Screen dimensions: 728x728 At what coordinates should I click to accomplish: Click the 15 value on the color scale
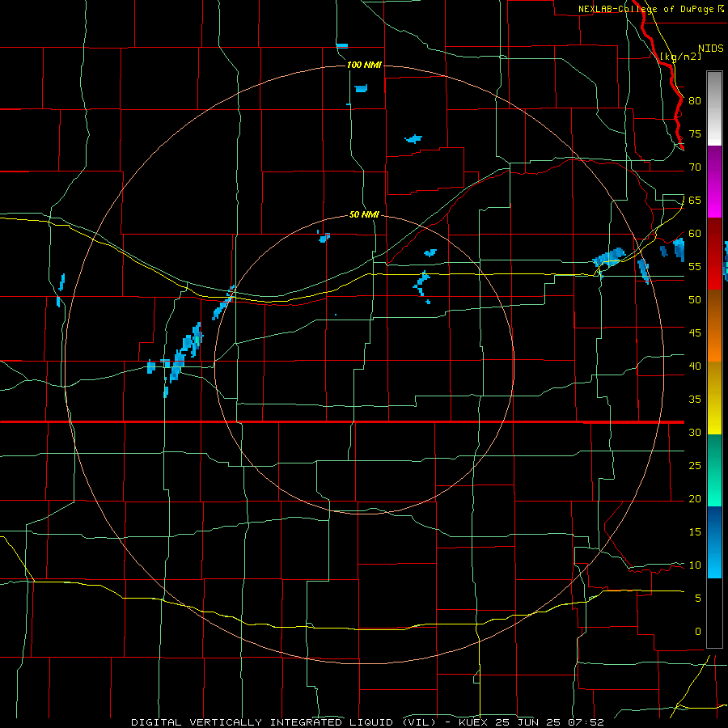tap(695, 531)
